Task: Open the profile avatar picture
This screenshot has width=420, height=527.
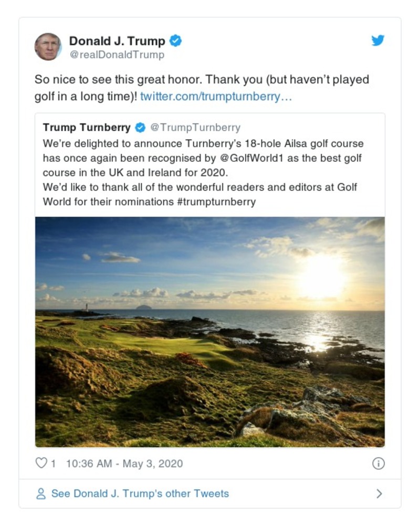Action: [x=48, y=47]
